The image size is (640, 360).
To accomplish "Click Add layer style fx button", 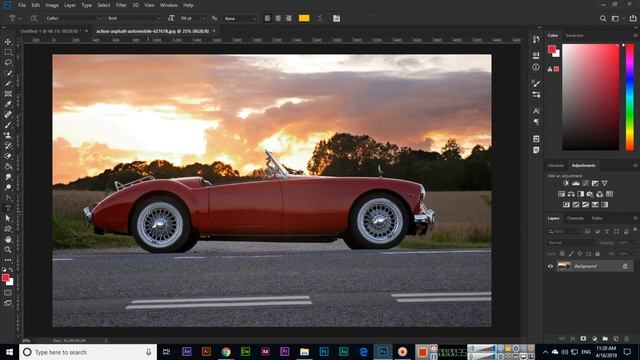I will [x=573, y=339].
